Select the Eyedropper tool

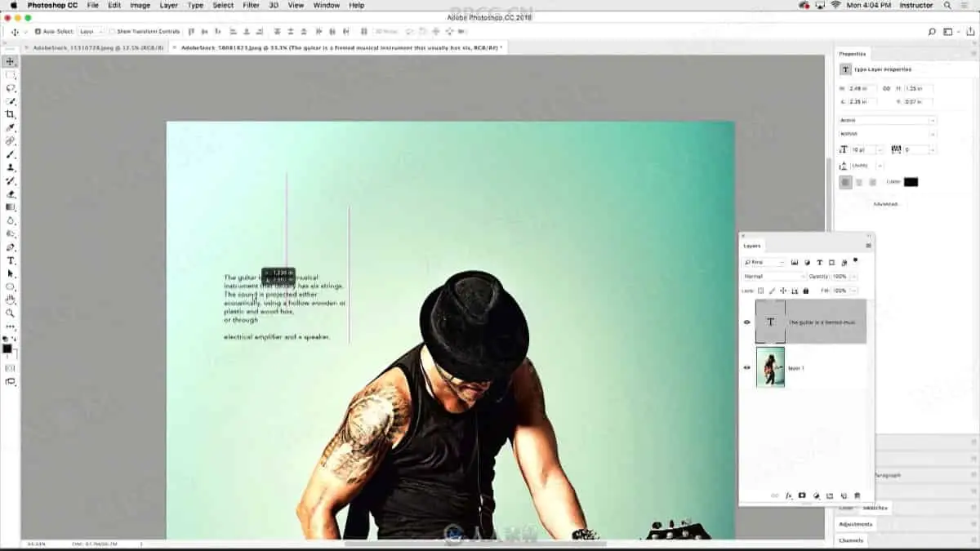pos(11,127)
